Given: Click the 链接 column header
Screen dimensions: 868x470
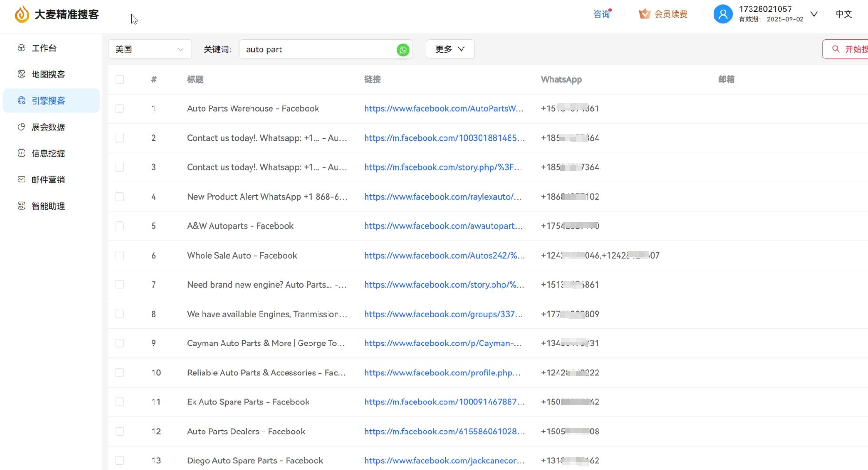Looking at the screenshot, I should click(x=372, y=79).
